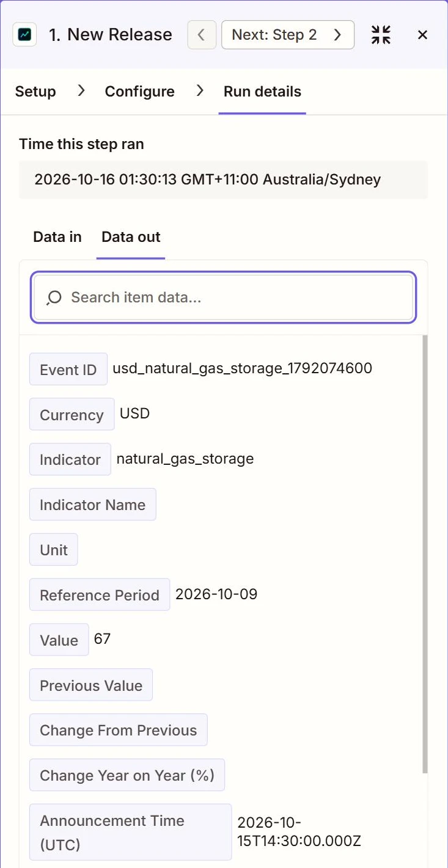The width and height of the screenshot is (448, 868).
Task: Click the New Release app icon
Action: pos(24,35)
